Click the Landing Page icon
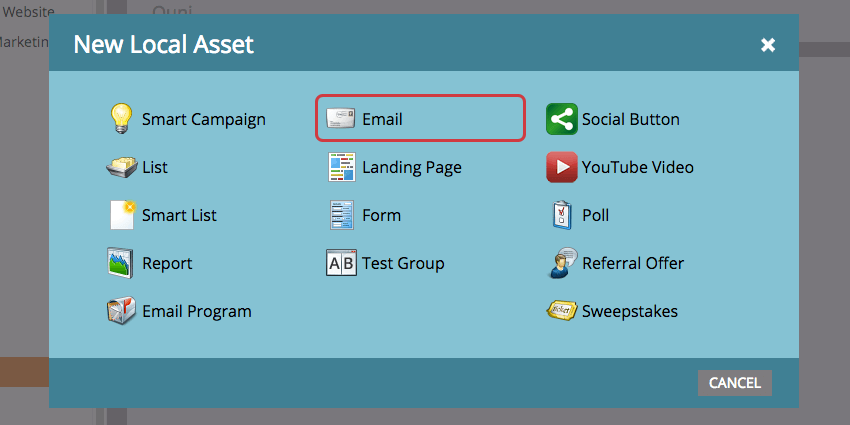 pyautogui.click(x=342, y=167)
